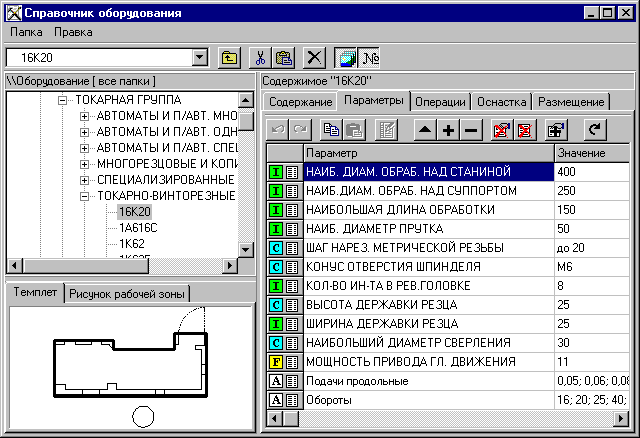Screen dimensions: 640x438
Task: Click the Параметр column header
Action: point(429,153)
